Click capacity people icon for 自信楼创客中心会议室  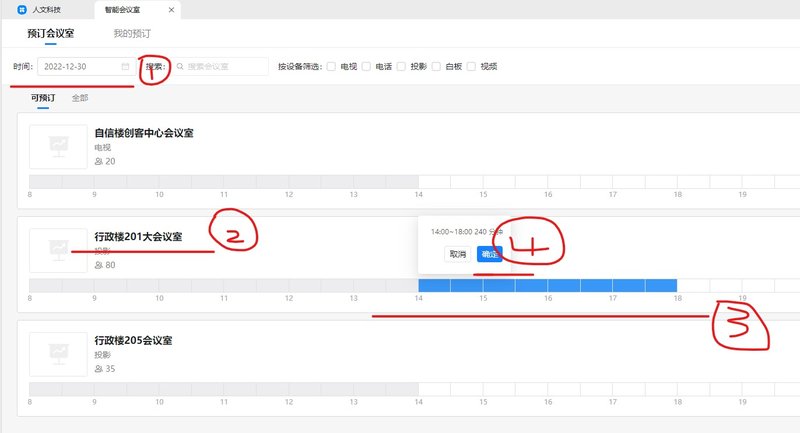tap(98, 161)
